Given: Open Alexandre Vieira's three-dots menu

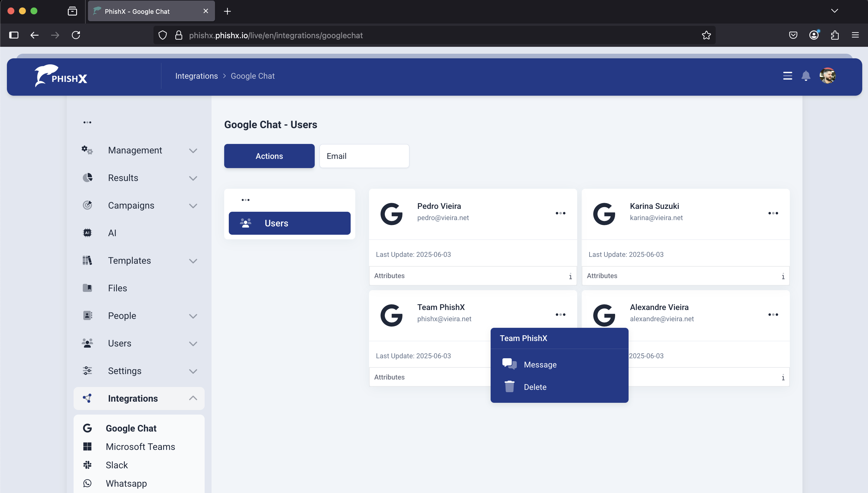Looking at the screenshot, I should [773, 315].
